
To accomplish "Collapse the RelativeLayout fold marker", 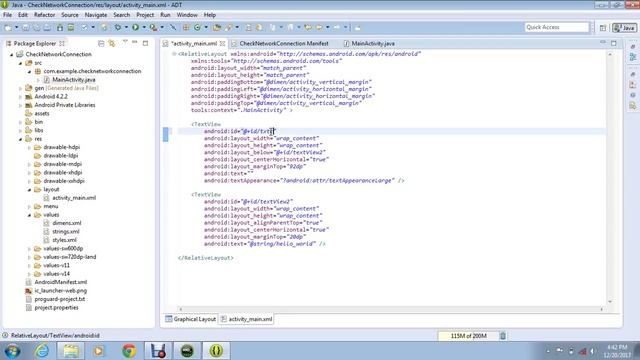I will [174, 54].
